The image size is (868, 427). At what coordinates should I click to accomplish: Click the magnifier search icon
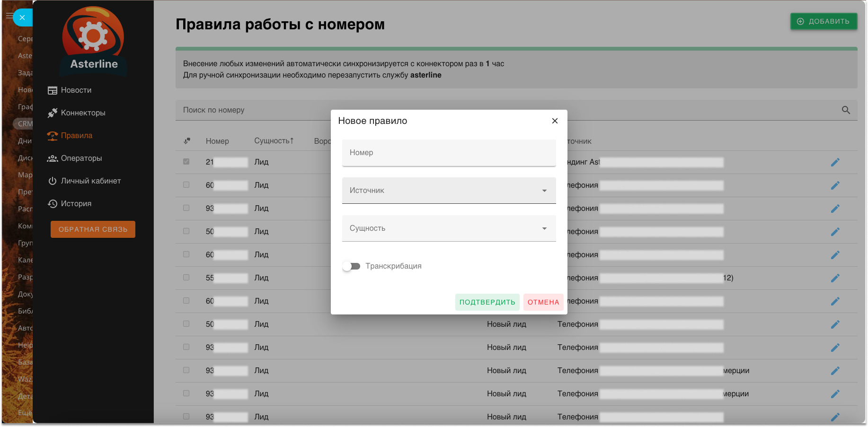point(846,110)
